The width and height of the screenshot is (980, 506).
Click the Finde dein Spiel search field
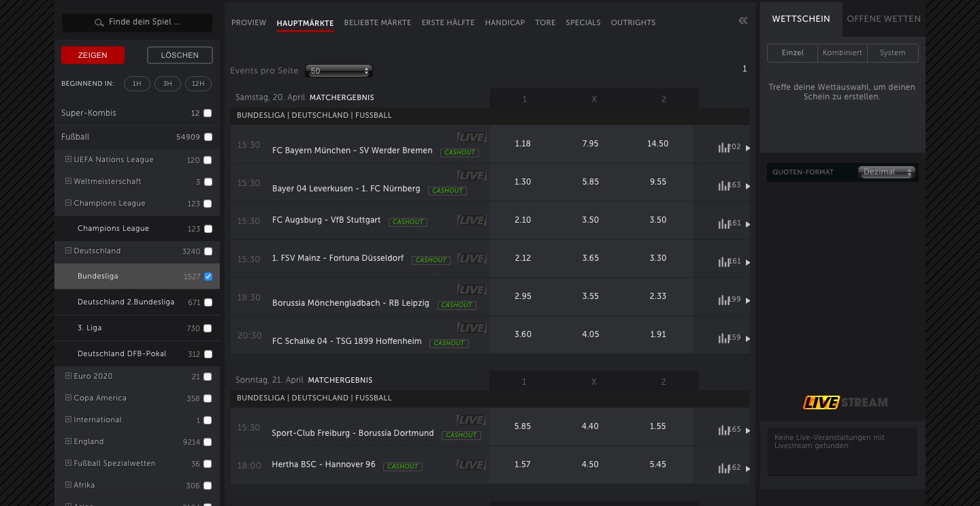(137, 22)
